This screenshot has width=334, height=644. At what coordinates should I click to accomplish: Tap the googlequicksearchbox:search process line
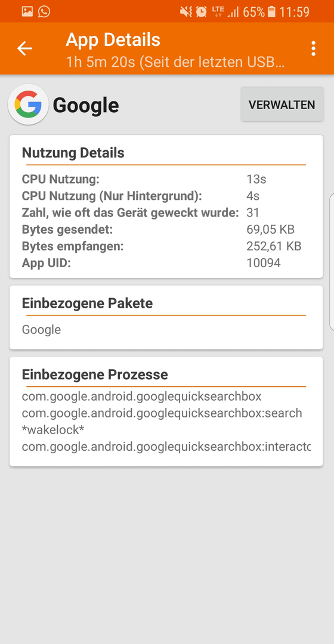click(162, 413)
